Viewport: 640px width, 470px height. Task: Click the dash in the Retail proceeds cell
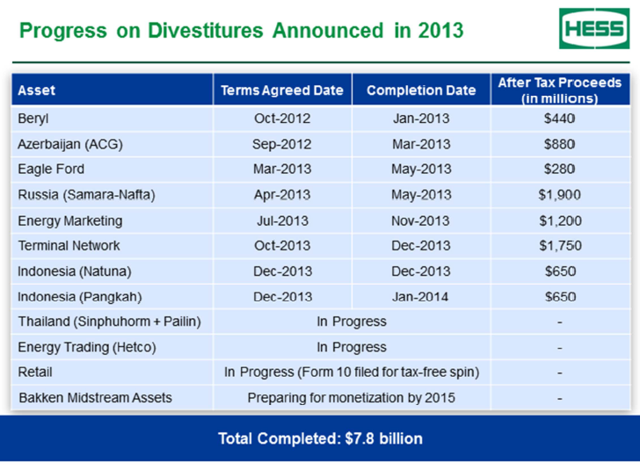click(560, 372)
